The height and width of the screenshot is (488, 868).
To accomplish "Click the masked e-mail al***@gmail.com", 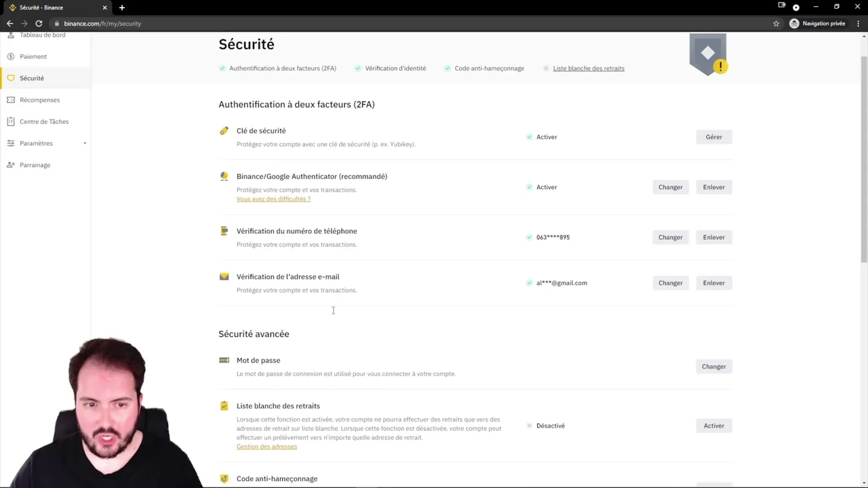I will click(x=561, y=283).
